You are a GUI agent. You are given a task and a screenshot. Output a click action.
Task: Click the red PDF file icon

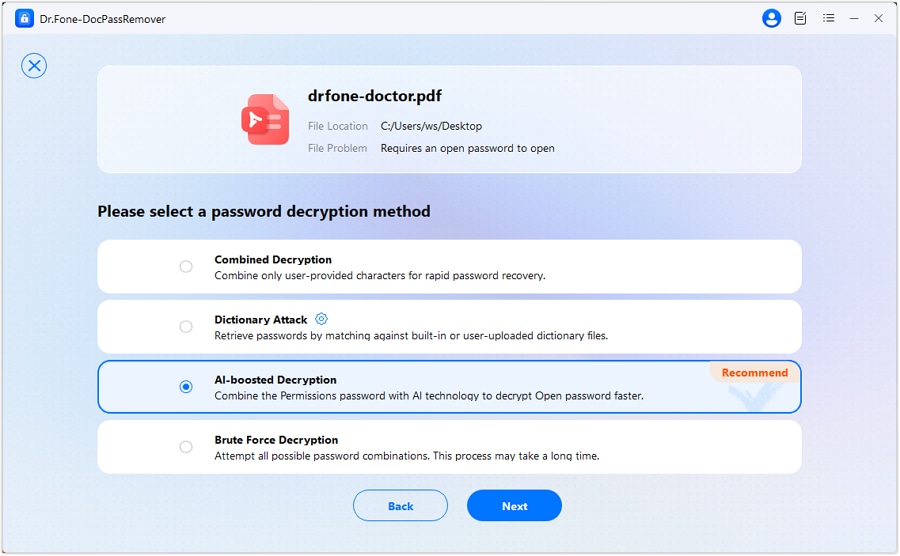point(264,119)
